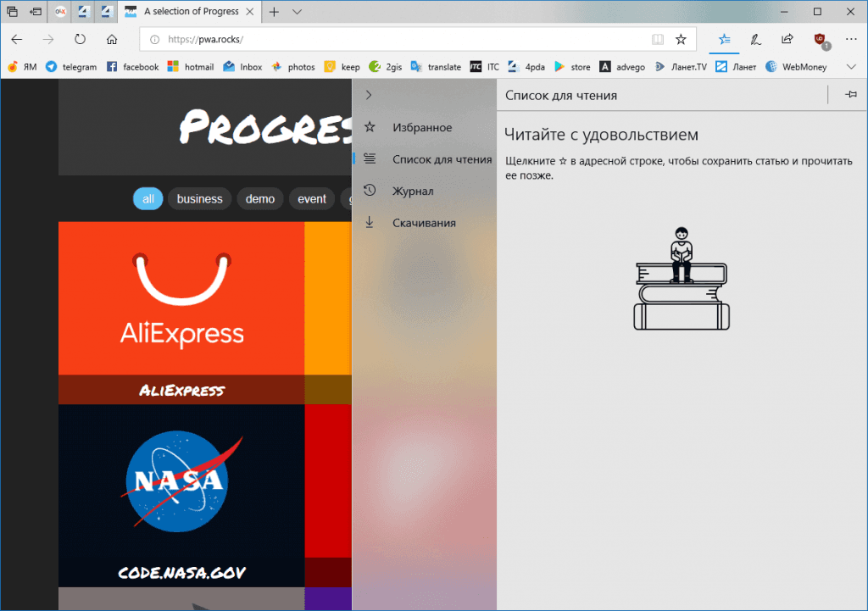This screenshot has height=611, width=868.
Task: Pin the reading list pane
Action: 851,95
